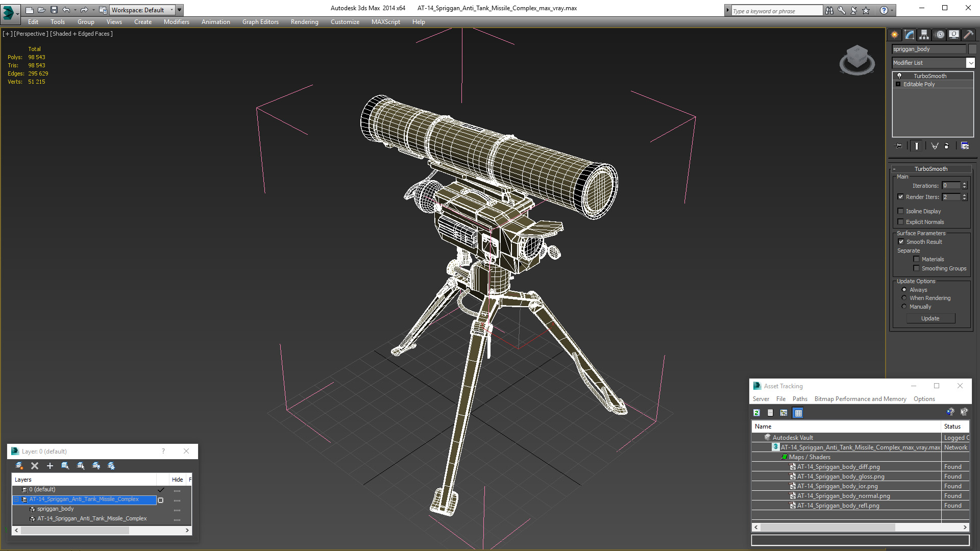Select the When Rendering update option
The width and height of the screenshot is (980, 551).
(x=904, y=298)
